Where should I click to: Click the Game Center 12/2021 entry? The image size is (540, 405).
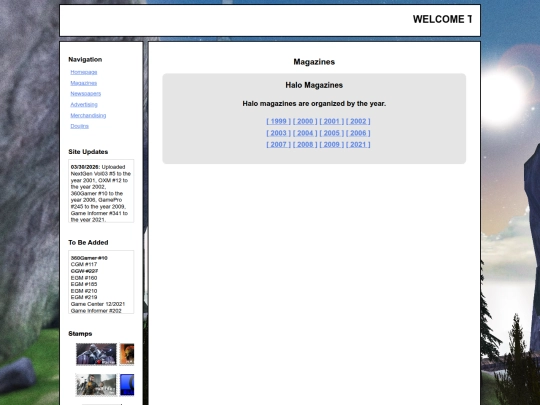pyautogui.click(x=98, y=304)
